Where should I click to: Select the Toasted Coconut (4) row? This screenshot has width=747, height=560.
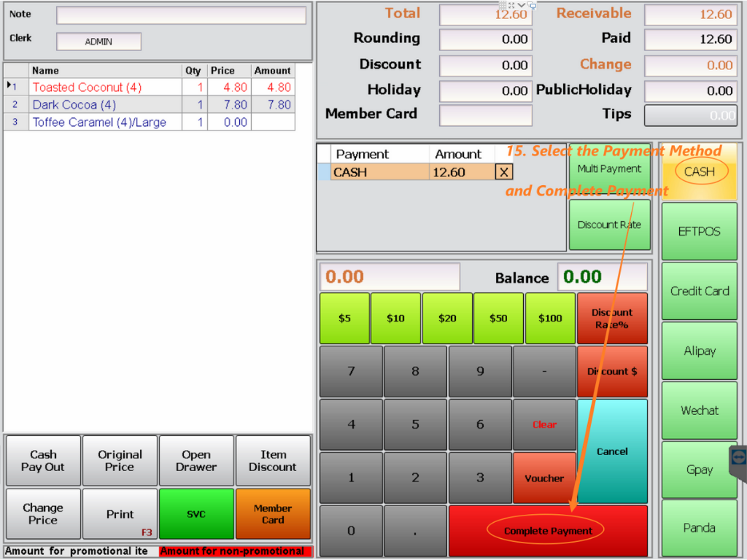click(87, 87)
